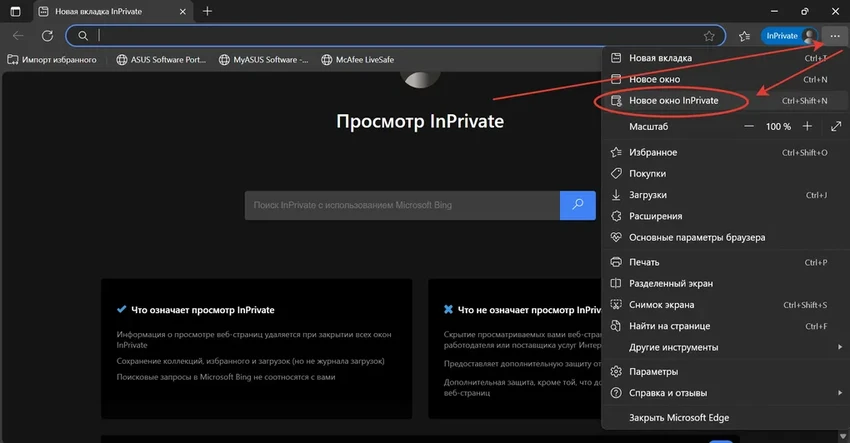Viewport: 850px width, 443px height.
Task: Open Загрузки from the menu
Action: [x=648, y=195]
